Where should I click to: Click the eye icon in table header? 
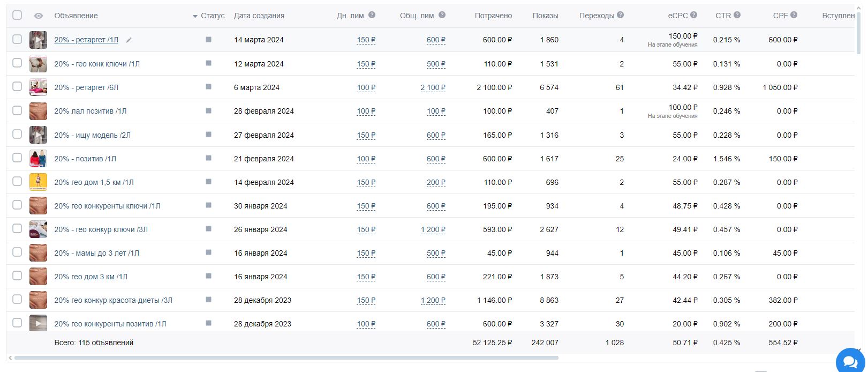click(x=39, y=16)
